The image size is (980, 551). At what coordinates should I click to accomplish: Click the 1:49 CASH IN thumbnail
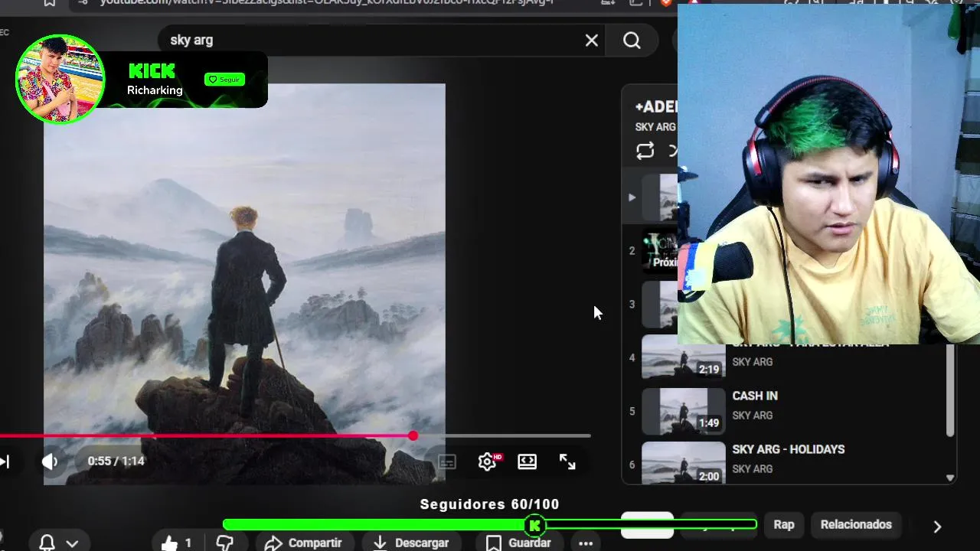pyautogui.click(x=683, y=412)
